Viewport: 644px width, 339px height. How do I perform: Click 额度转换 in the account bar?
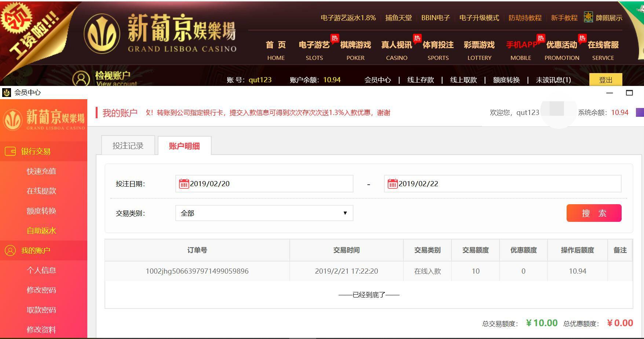pyautogui.click(x=506, y=80)
